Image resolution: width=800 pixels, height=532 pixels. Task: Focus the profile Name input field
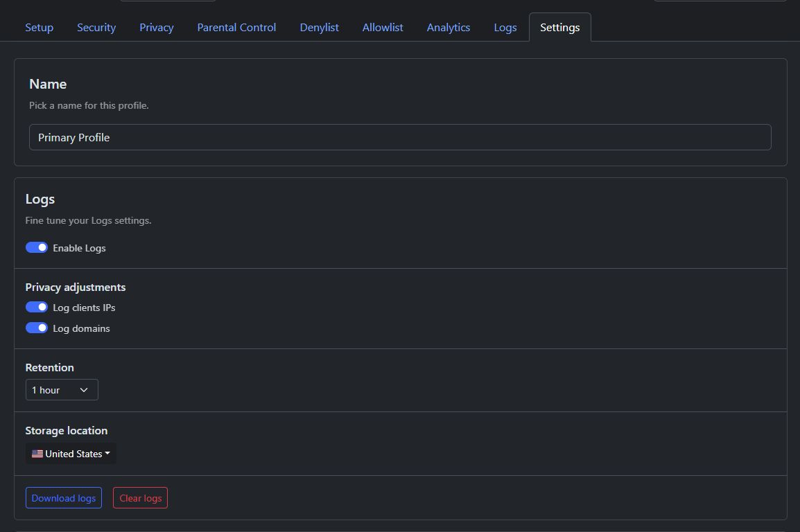[x=400, y=137]
